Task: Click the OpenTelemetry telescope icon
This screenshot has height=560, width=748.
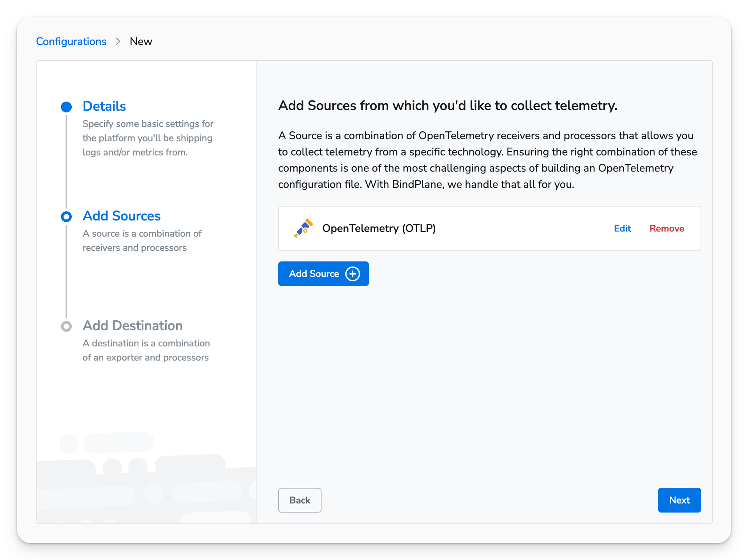Action: (x=303, y=228)
